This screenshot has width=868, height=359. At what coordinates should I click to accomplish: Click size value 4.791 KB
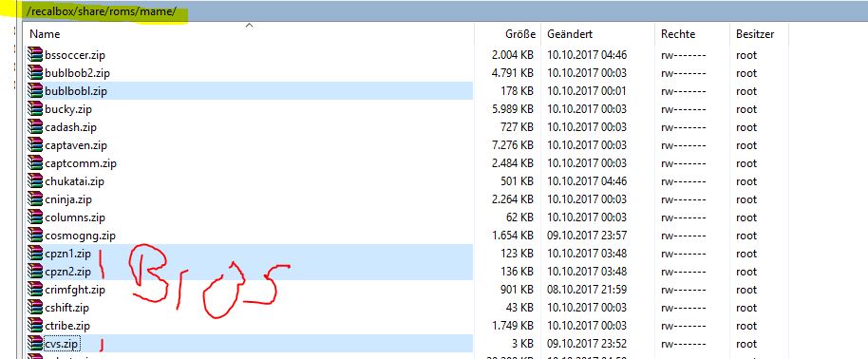coord(513,72)
